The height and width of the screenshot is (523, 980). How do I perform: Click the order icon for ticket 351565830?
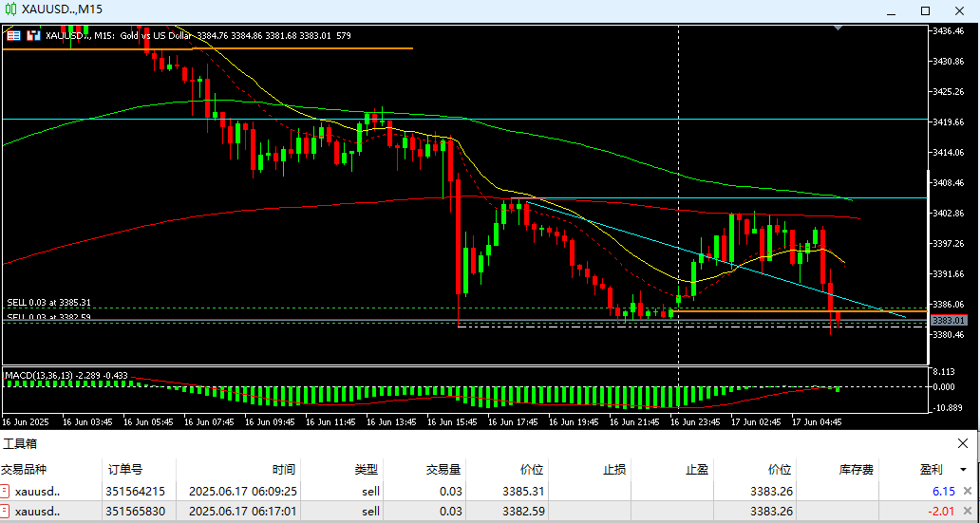[x=6, y=512]
